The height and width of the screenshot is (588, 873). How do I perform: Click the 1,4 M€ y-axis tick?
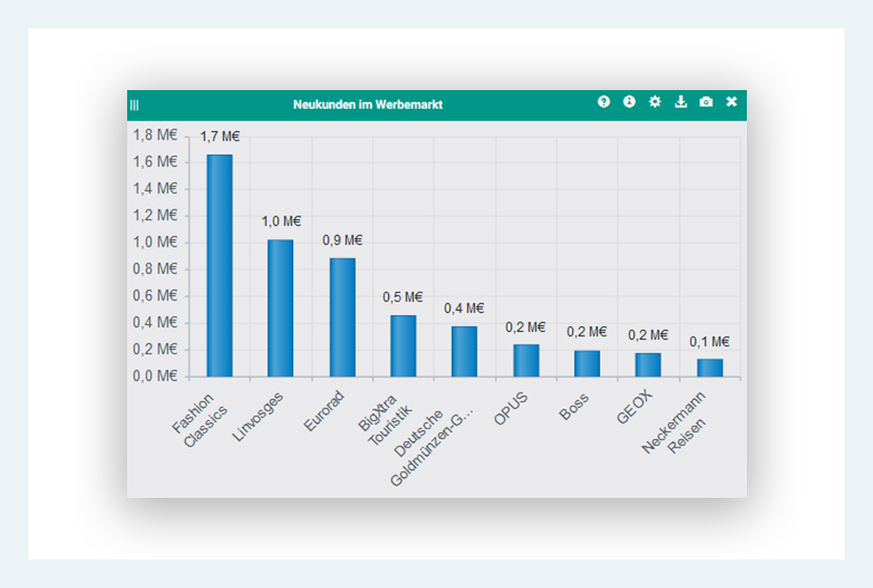155,189
